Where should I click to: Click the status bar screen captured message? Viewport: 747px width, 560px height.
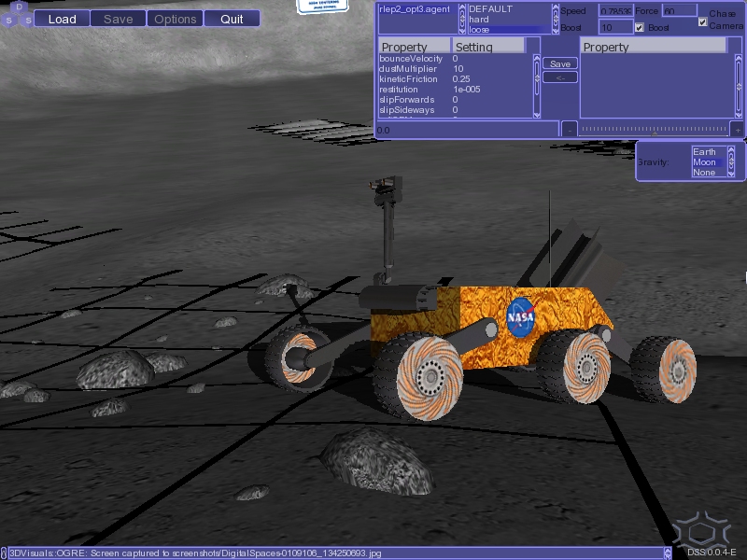point(195,553)
